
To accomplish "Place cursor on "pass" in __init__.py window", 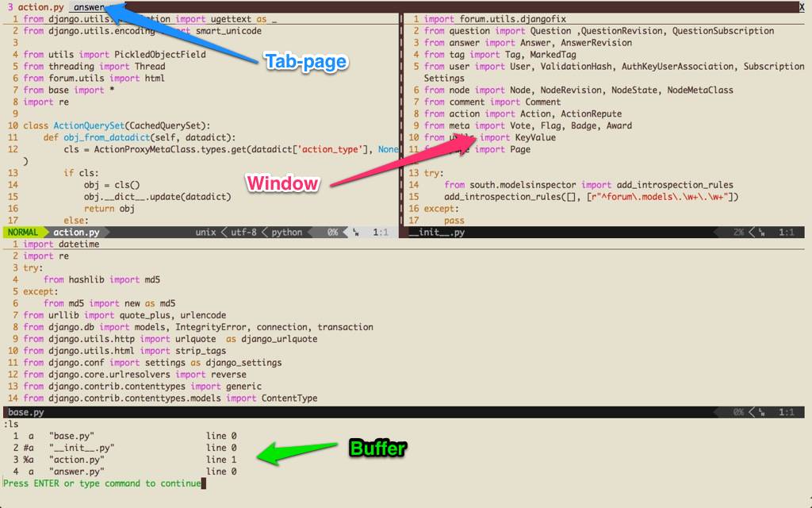I will coord(454,221).
